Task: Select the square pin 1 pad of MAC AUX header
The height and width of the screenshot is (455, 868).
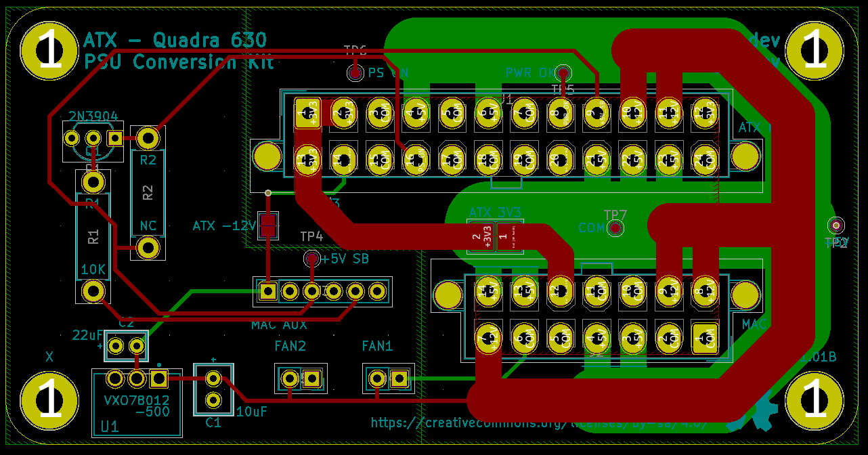Action: click(268, 291)
